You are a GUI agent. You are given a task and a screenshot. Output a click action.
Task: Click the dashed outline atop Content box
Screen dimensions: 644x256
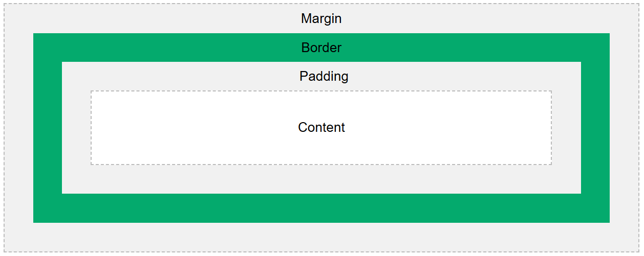tap(321, 91)
